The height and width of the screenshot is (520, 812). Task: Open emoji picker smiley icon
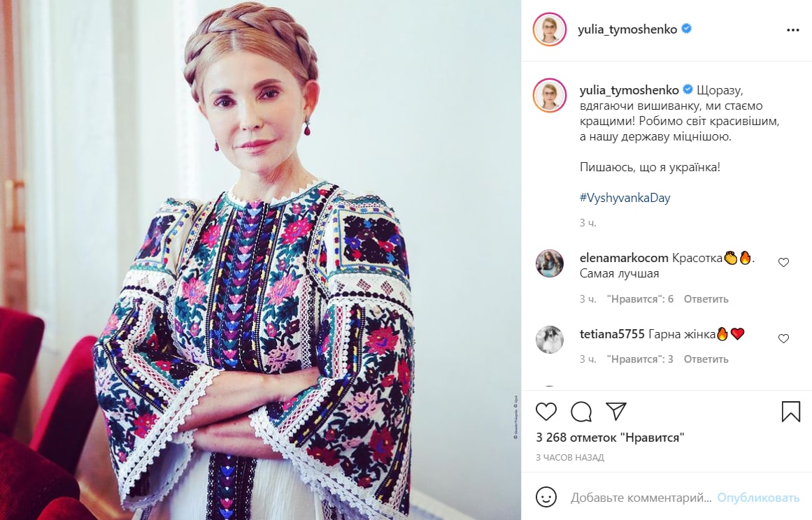546,497
